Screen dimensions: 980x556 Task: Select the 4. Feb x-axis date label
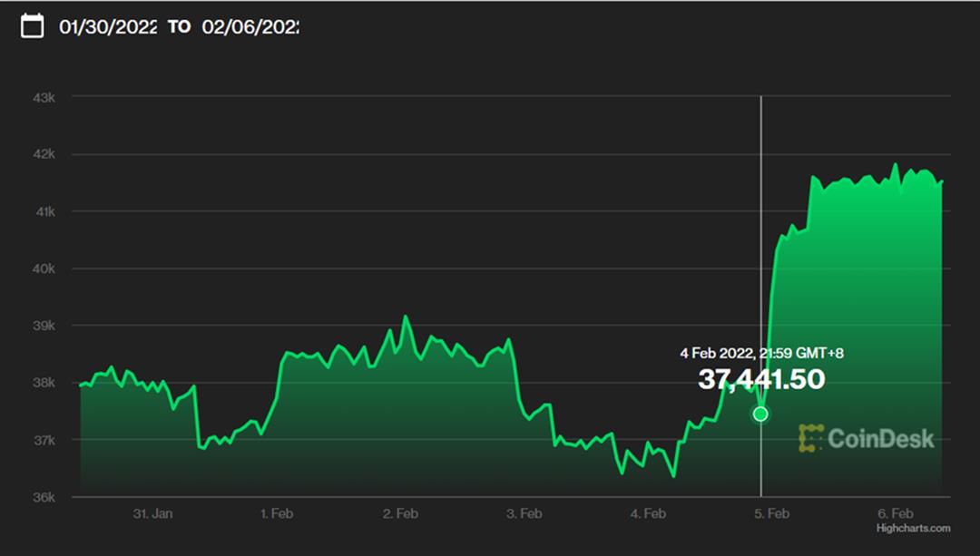[x=648, y=513]
